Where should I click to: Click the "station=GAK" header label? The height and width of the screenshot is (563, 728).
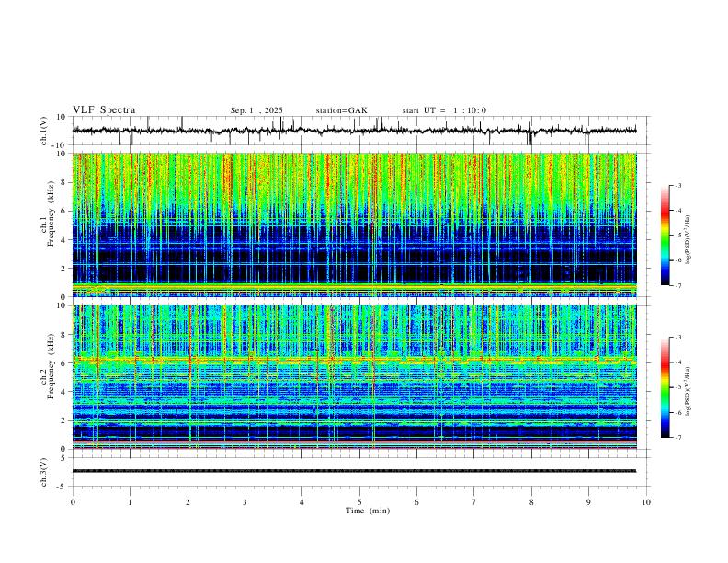click(341, 110)
